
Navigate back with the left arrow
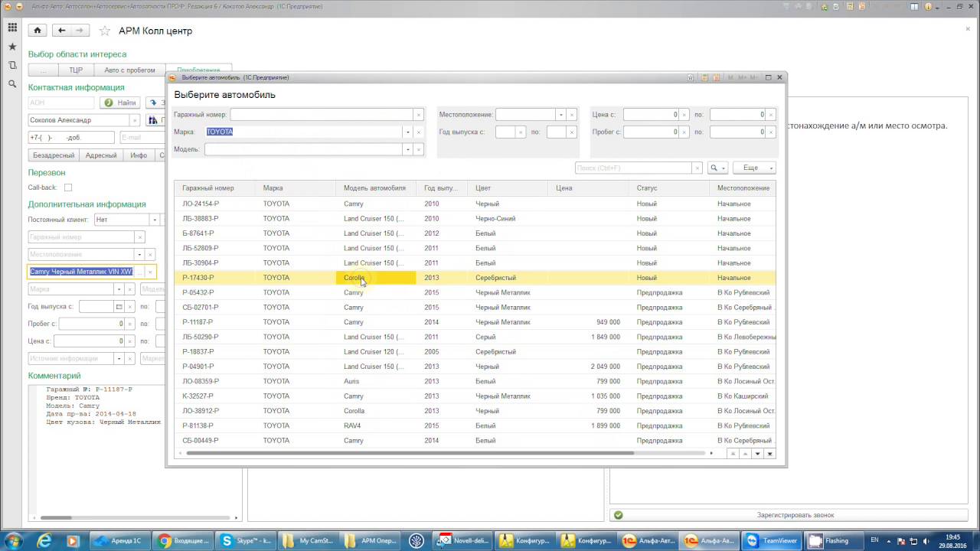[x=61, y=31]
